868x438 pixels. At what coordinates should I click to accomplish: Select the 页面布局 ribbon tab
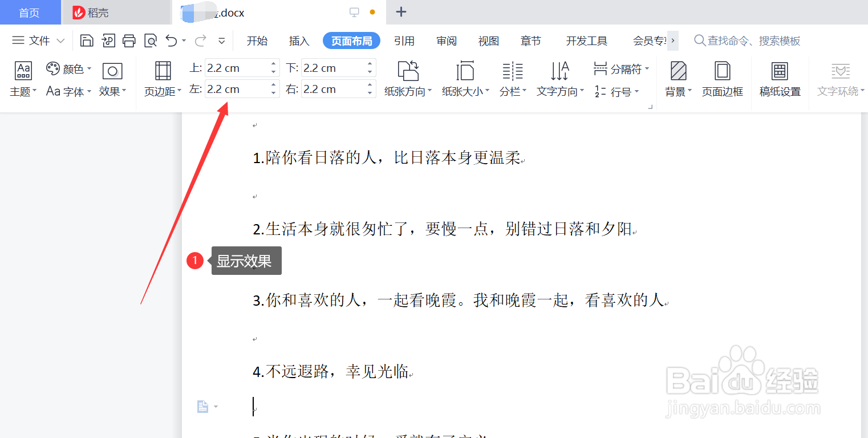[351, 40]
